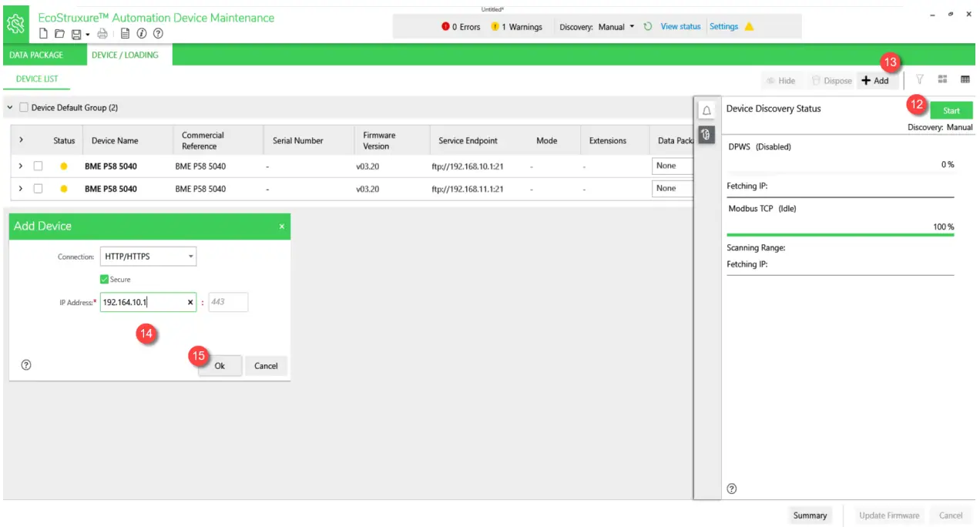Save the project with the floppy disk icon
Viewport: 980px width, 527px height.
(76, 34)
